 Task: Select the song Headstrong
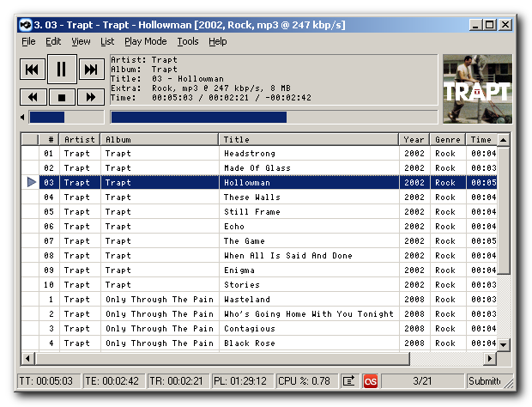click(259, 154)
